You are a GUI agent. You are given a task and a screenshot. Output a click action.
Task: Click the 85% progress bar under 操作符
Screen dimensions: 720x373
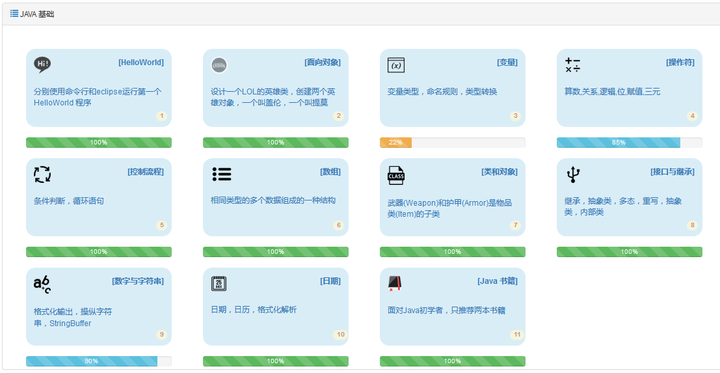[x=629, y=142]
